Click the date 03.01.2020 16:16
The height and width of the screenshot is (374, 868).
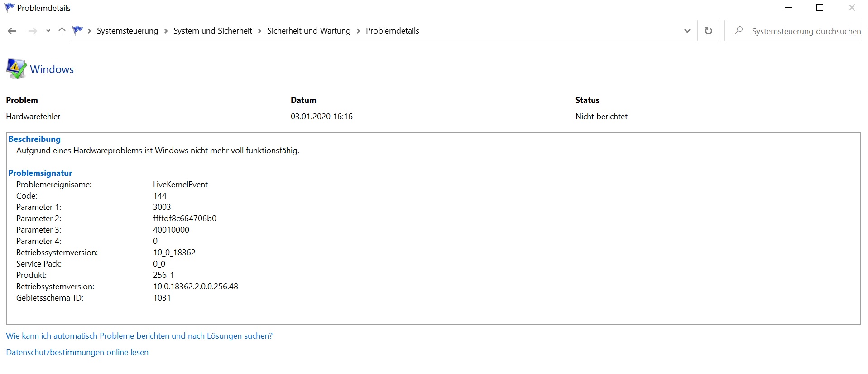321,117
